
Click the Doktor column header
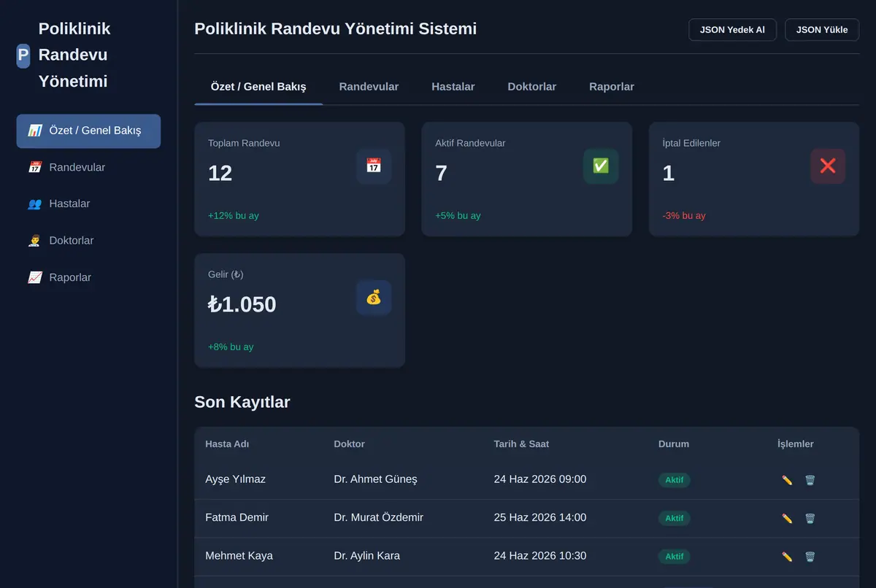[x=349, y=444]
